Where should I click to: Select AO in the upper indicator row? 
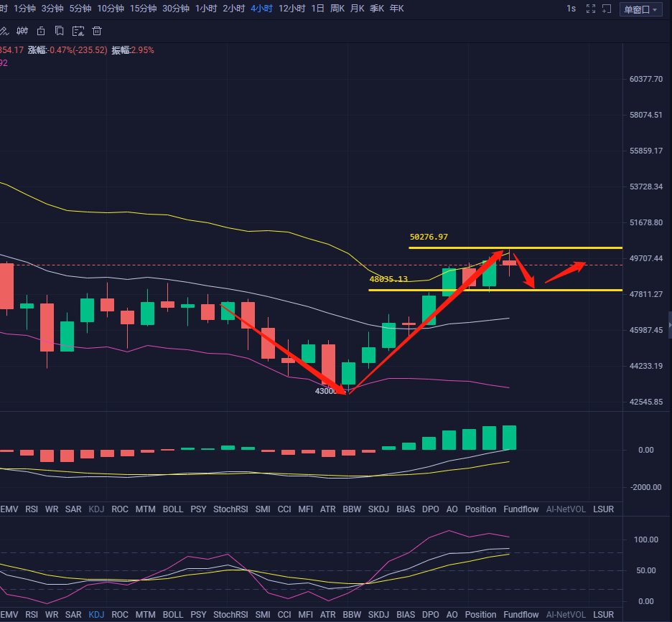tap(452, 509)
